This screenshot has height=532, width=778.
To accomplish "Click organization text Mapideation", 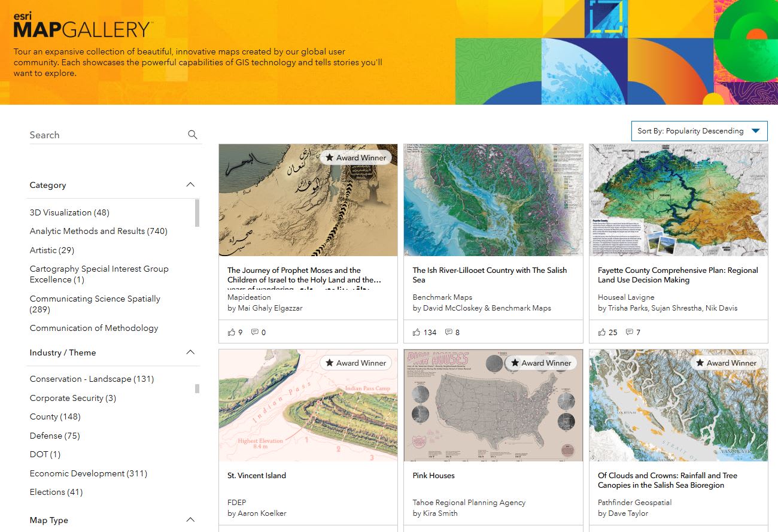I will (249, 297).
